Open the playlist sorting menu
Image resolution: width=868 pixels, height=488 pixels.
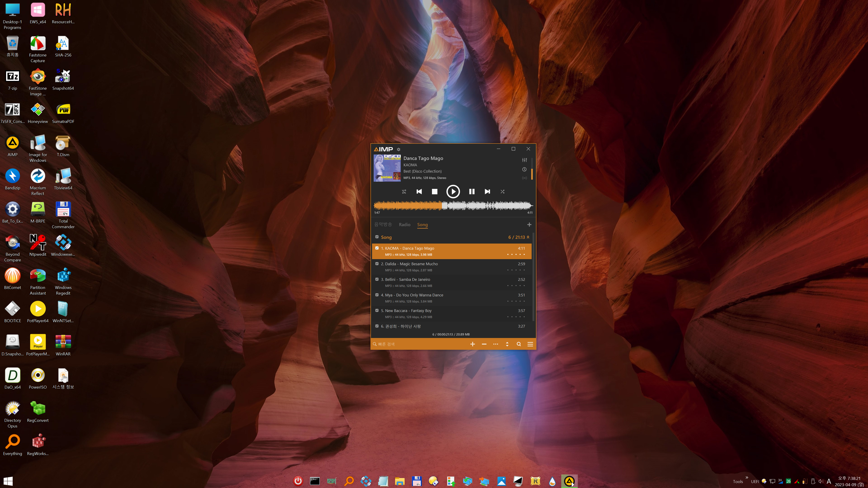(507, 344)
